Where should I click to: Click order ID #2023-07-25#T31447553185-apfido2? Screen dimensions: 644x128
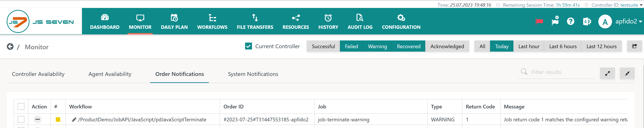[266, 120]
